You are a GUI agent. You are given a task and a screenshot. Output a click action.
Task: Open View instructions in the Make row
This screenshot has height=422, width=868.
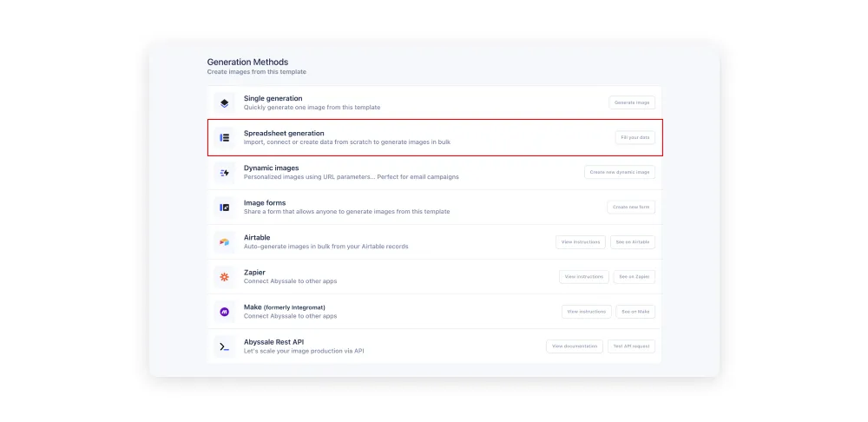click(x=587, y=312)
